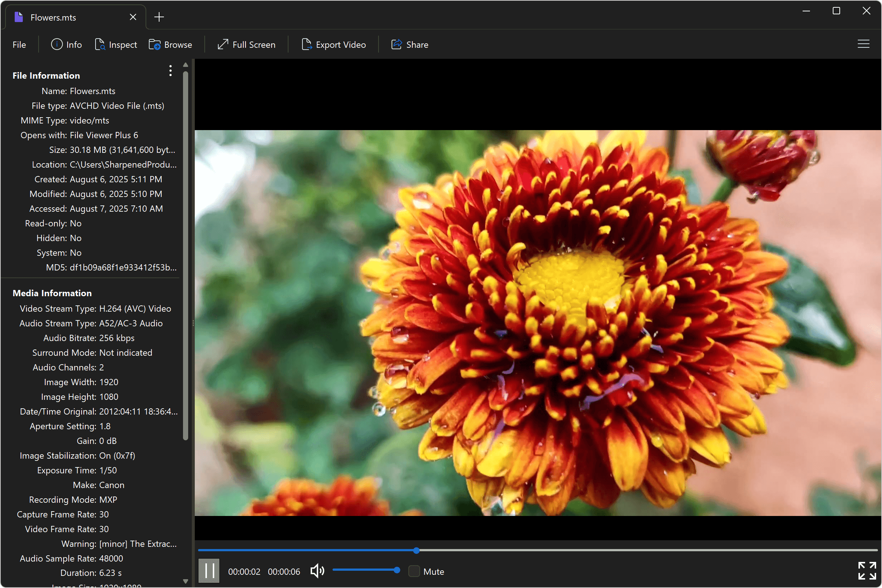Adjust the volume slider
The image size is (882, 588).
pos(366,570)
